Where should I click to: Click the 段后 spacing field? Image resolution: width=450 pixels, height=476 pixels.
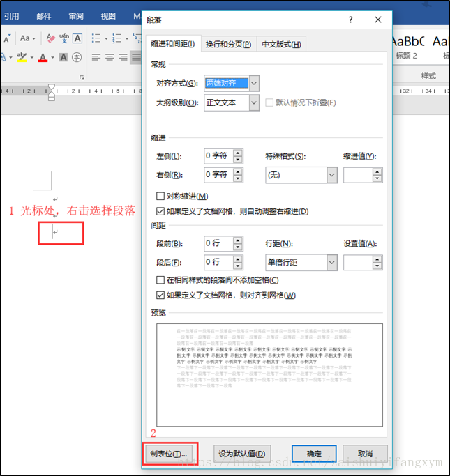(219, 262)
